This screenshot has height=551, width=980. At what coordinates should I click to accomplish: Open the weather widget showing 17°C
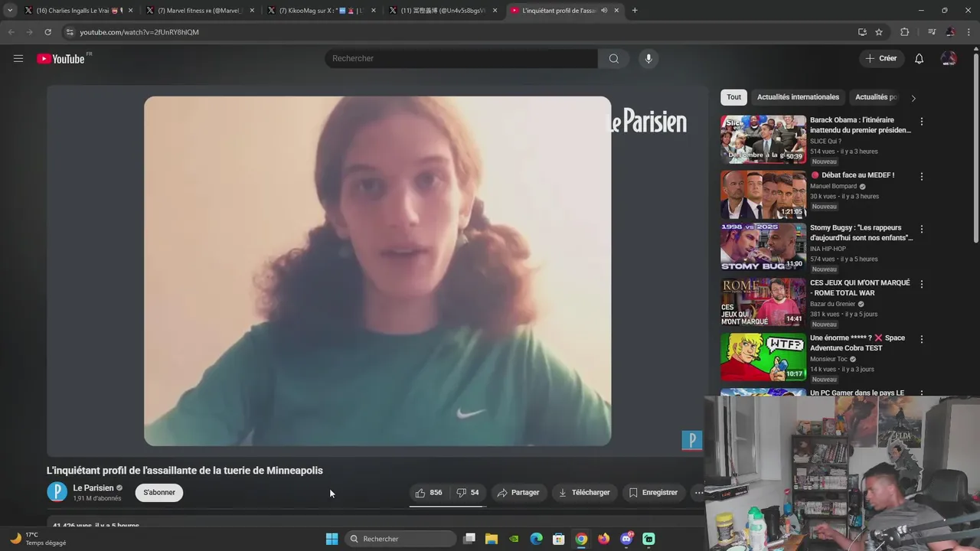[x=38, y=539]
